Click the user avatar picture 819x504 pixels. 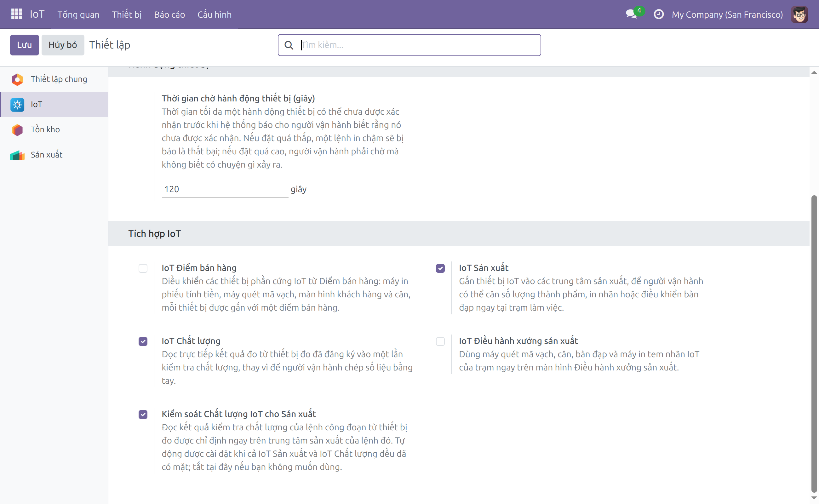799,14
